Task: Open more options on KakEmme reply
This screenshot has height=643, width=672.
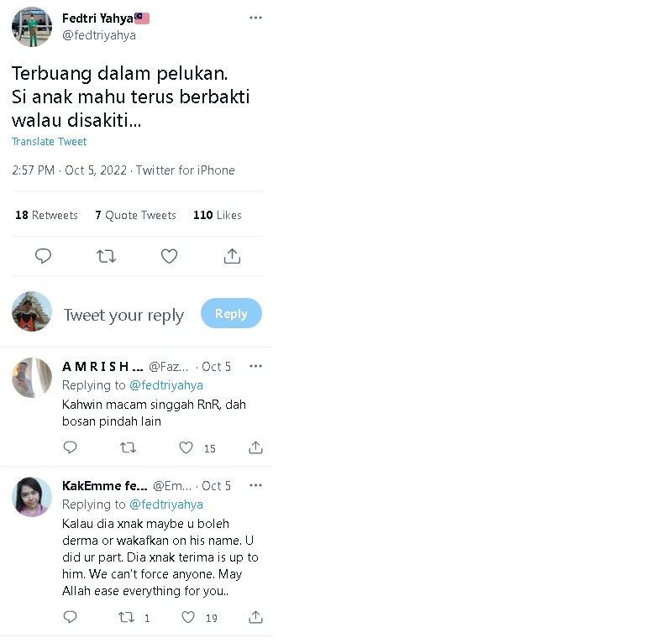Action: tap(255, 486)
